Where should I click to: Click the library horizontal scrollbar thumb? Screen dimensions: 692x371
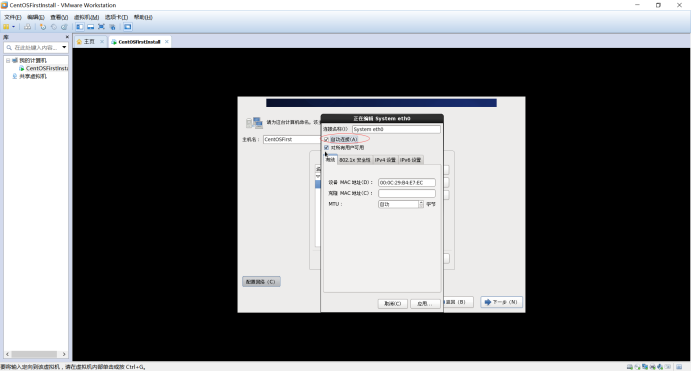click(34, 354)
